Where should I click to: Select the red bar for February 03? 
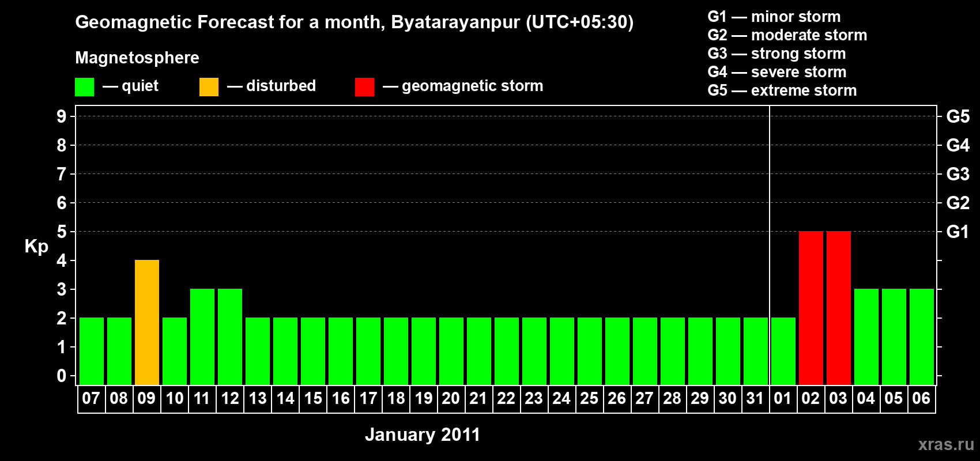(x=839, y=308)
